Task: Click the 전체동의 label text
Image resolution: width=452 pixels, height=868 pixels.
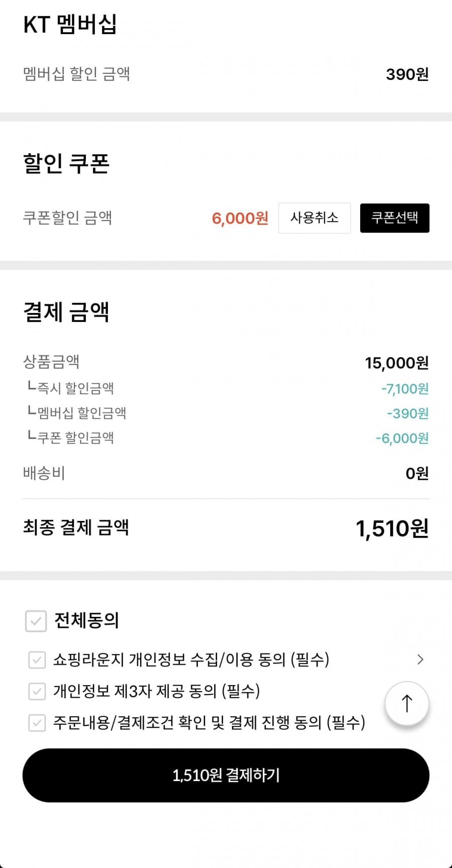Action: click(x=86, y=621)
